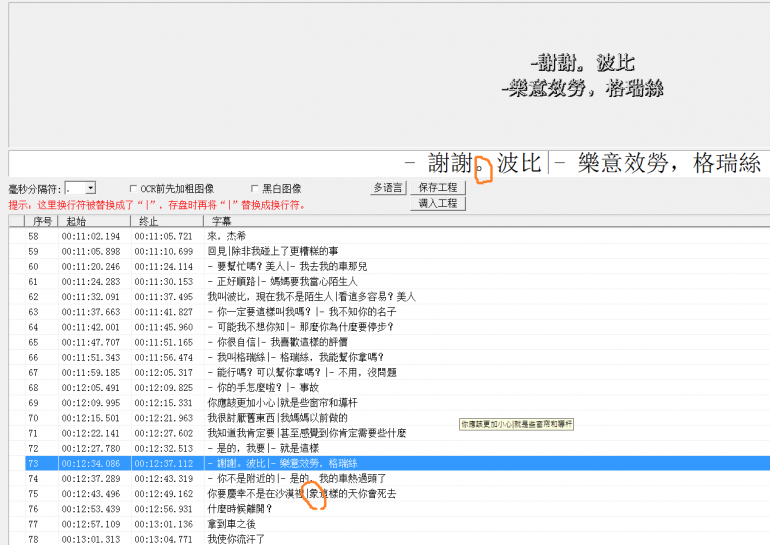770x545 pixels.
Task: Click the 序号 column header
Action: [42, 221]
